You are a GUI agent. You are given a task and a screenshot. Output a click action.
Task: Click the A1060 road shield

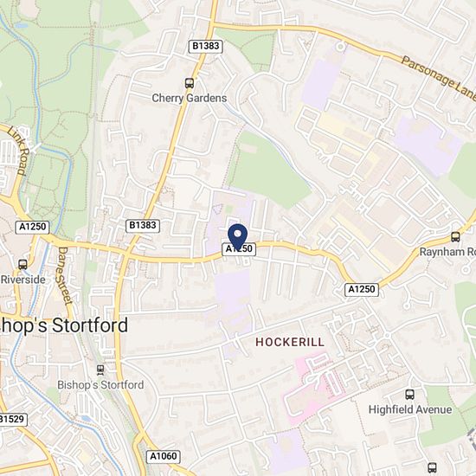coord(164,456)
